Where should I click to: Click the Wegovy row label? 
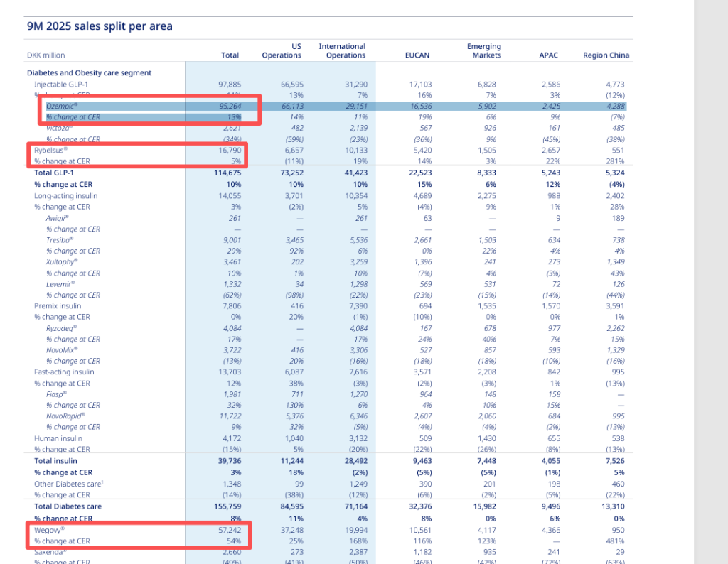[49, 530]
